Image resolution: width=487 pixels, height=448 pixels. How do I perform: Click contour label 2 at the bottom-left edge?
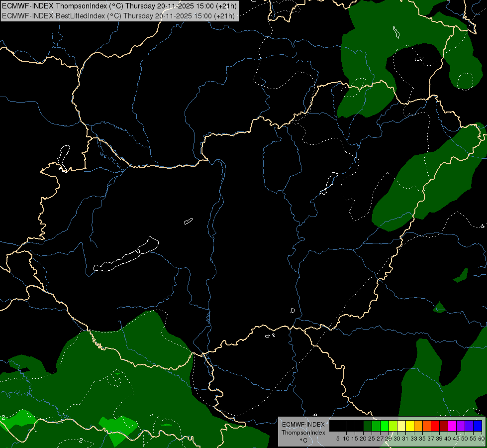click(x=3, y=417)
